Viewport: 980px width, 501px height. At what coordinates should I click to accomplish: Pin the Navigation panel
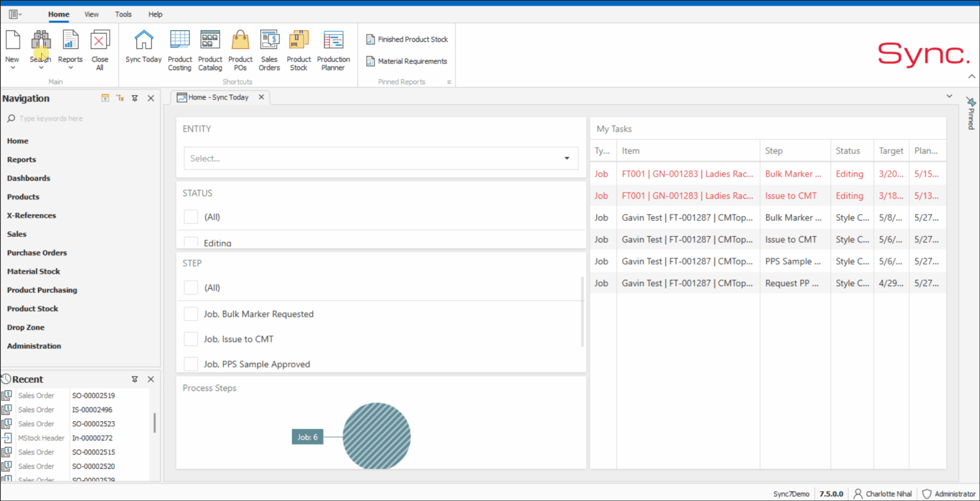click(x=135, y=98)
